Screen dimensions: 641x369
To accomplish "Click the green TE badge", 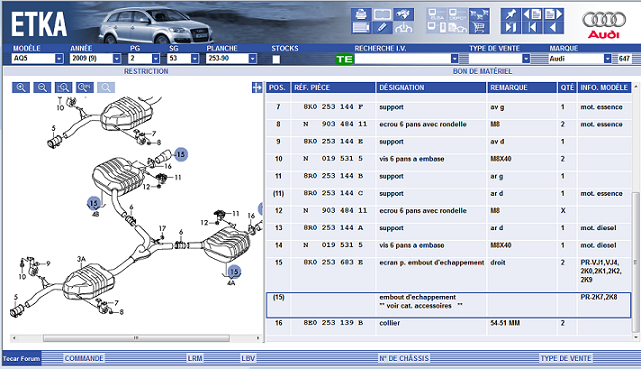I will [344, 59].
